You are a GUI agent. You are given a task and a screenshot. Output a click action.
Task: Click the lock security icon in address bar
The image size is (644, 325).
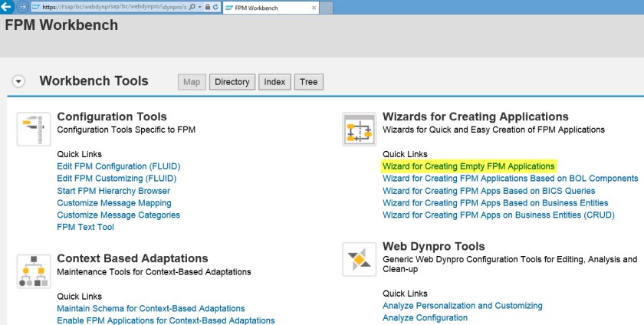[208, 7]
